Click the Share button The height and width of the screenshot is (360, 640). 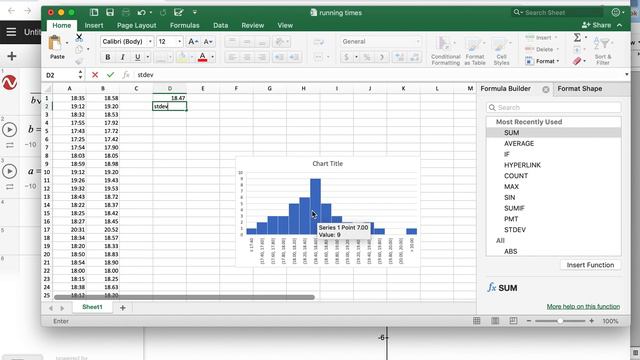pyautogui.click(x=596, y=25)
